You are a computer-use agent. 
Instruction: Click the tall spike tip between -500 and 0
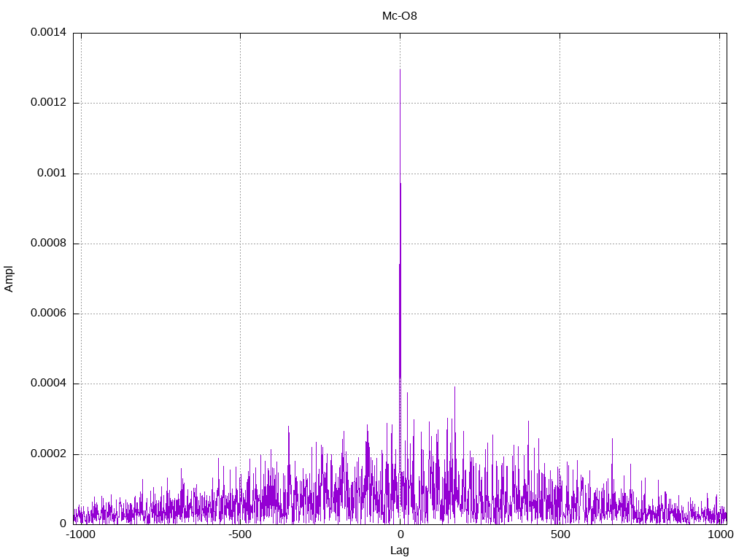pyautogui.click(x=289, y=427)
